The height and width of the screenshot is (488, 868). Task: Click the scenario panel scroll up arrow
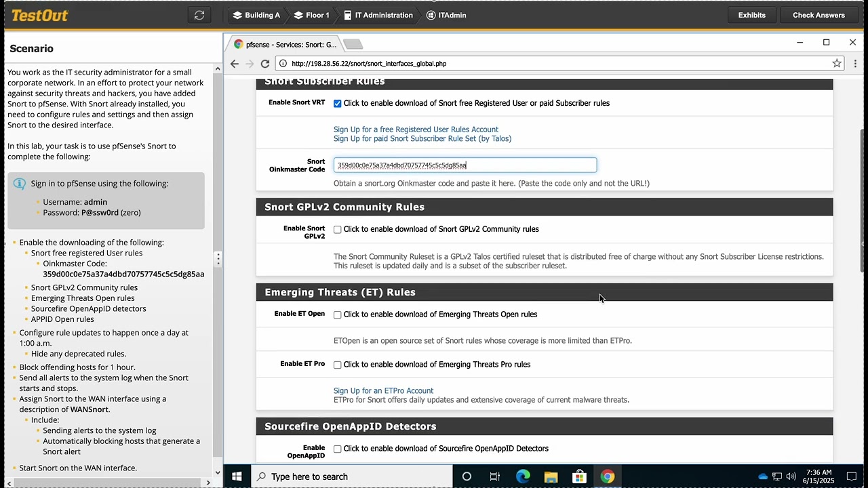pos(218,68)
